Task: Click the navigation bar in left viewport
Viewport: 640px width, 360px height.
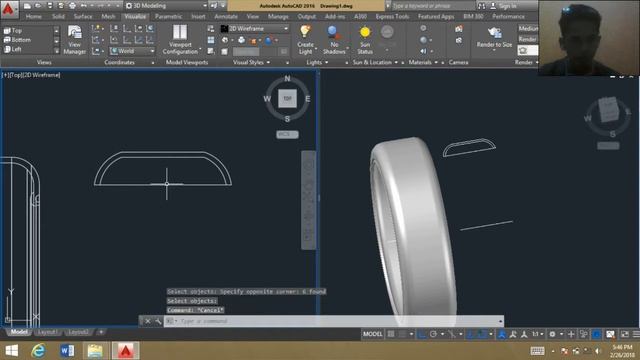Action: (309, 200)
